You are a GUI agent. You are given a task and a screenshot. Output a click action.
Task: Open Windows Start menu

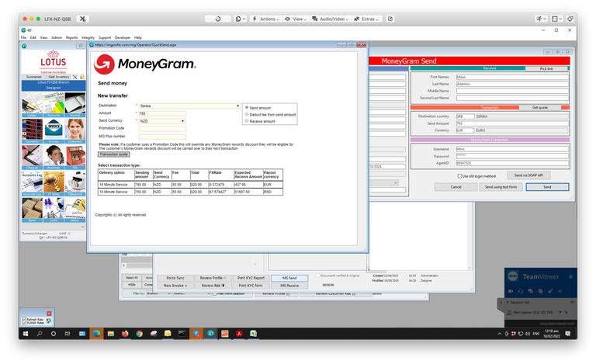(26, 334)
